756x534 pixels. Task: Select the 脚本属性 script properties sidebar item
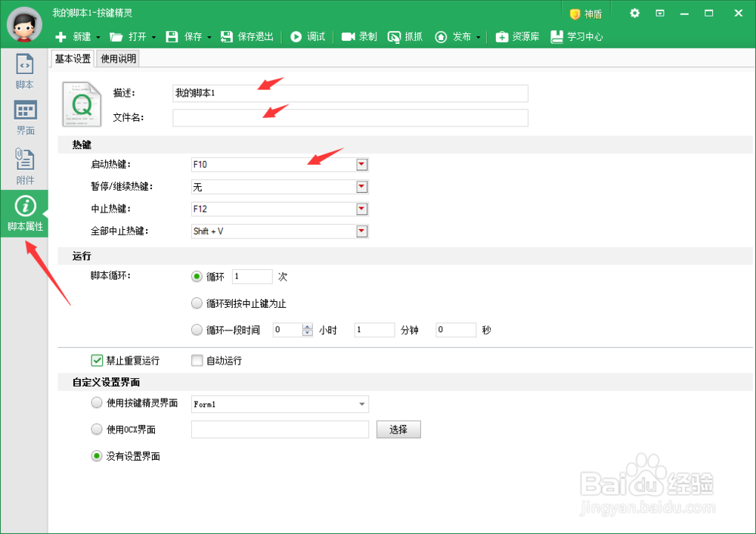pyautogui.click(x=25, y=214)
